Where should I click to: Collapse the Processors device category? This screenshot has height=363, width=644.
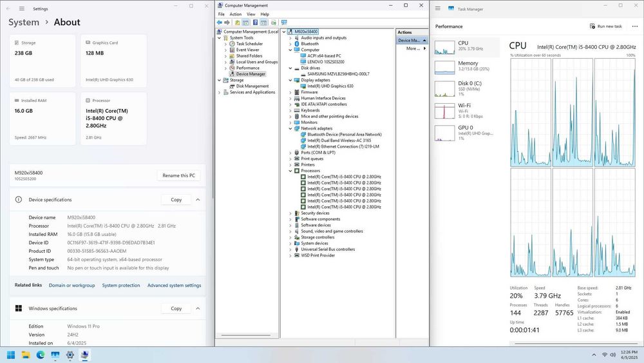(290, 171)
